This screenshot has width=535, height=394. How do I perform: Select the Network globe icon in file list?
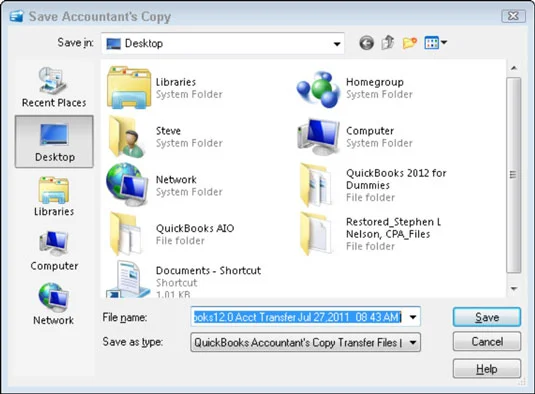(x=127, y=185)
